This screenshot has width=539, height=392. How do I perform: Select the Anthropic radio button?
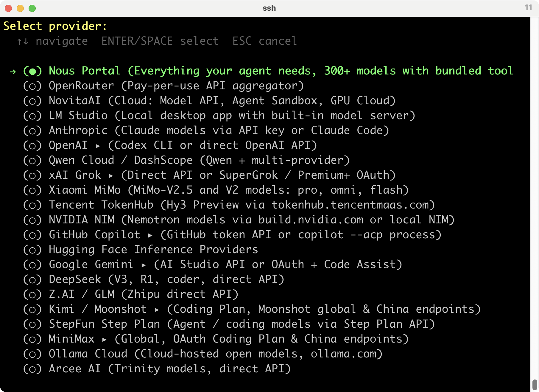32,130
